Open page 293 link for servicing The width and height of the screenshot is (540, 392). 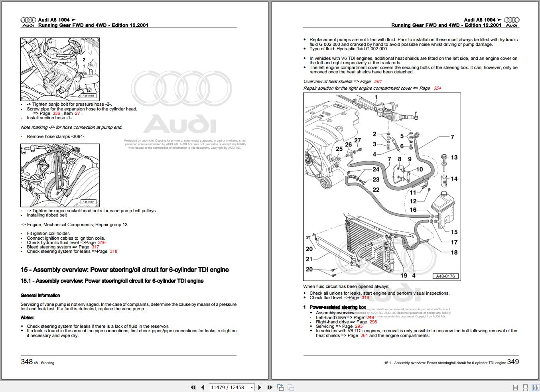(x=359, y=326)
